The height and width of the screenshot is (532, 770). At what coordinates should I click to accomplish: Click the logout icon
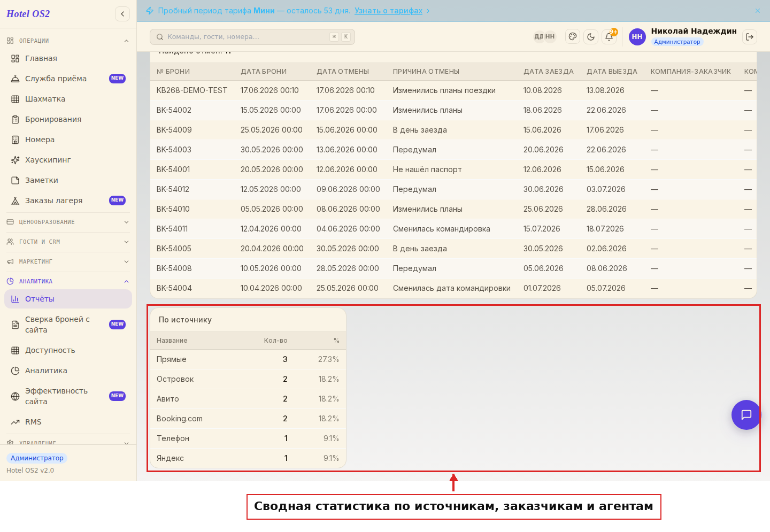coord(750,37)
